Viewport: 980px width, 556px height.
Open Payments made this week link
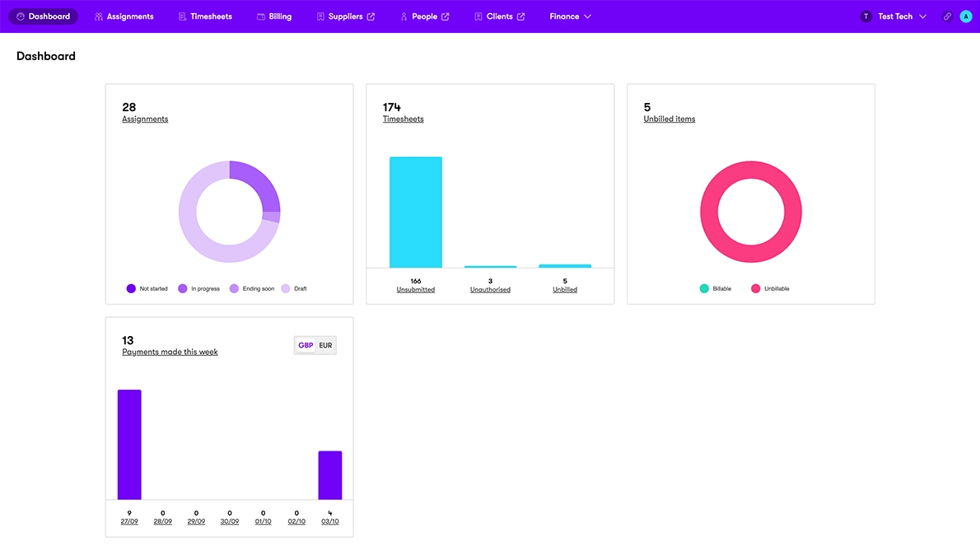170,352
